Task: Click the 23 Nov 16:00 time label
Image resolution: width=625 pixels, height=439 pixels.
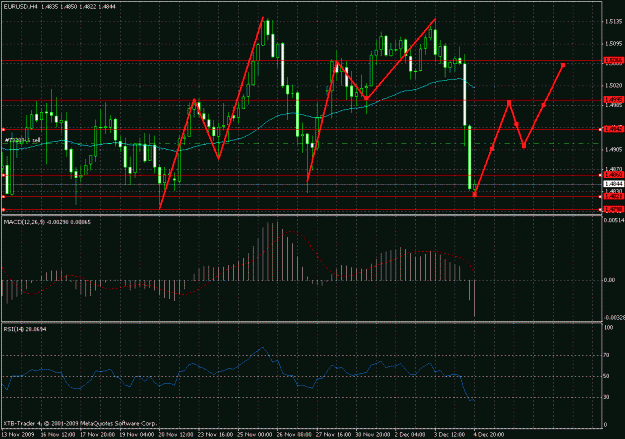Action: [x=215, y=434]
